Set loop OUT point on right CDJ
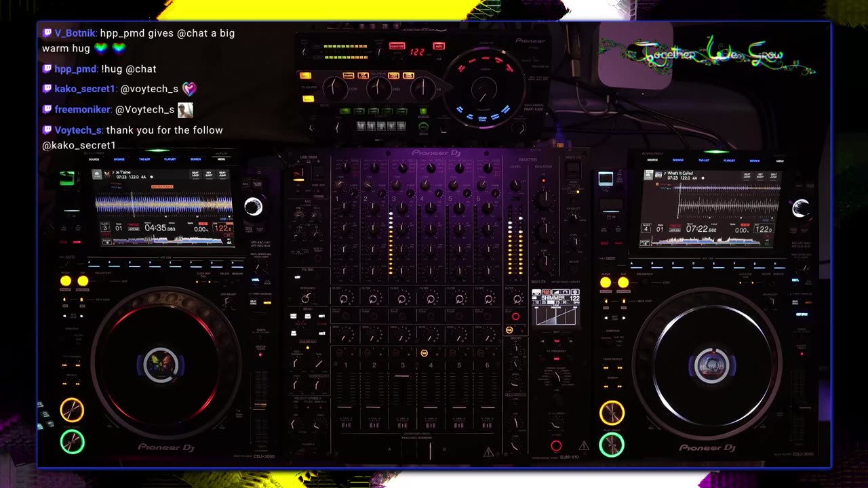 point(623,282)
